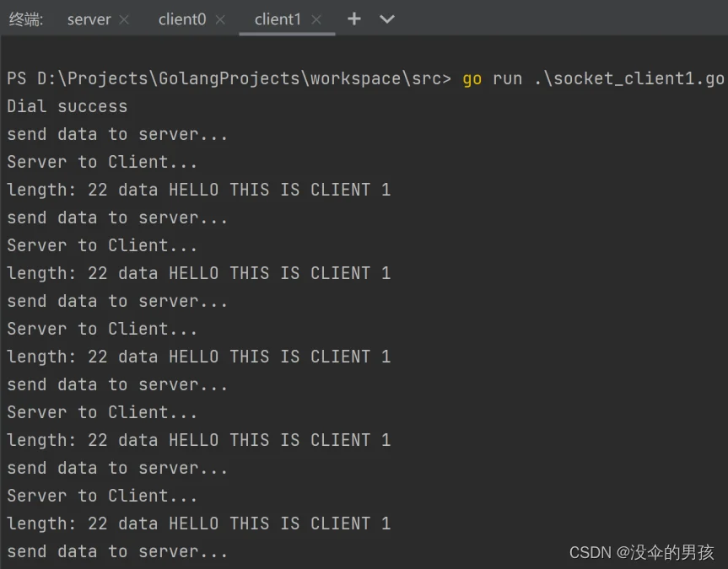Click the first length: 22 data output line
This screenshot has width=728, height=569.
(x=199, y=190)
